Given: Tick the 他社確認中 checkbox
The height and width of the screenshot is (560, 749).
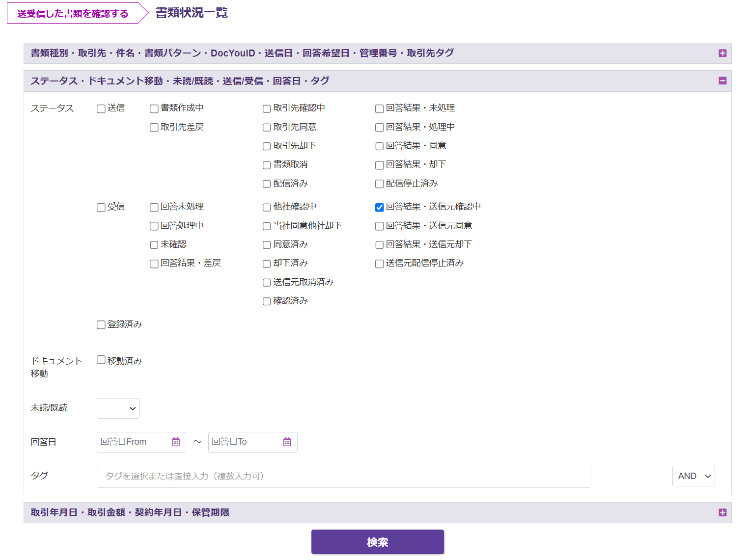Looking at the screenshot, I should tap(267, 207).
